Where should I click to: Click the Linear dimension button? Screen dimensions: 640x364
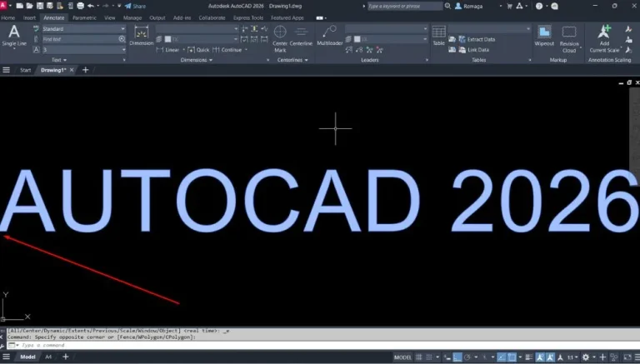tap(167, 50)
